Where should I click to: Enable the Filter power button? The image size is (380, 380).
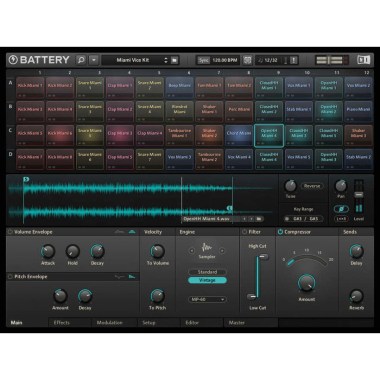tap(244, 232)
